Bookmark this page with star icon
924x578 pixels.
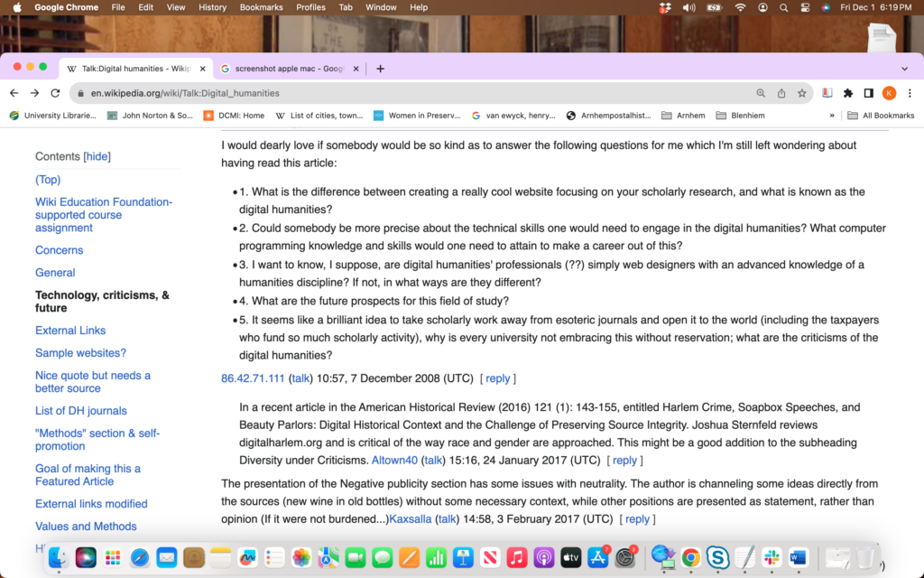click(x=802, y=93)
